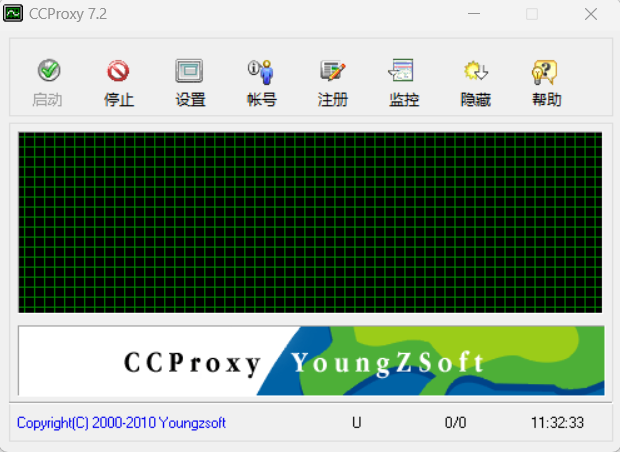Click the clock in the status bar
The image size is (620, 452).
point(558,423)
